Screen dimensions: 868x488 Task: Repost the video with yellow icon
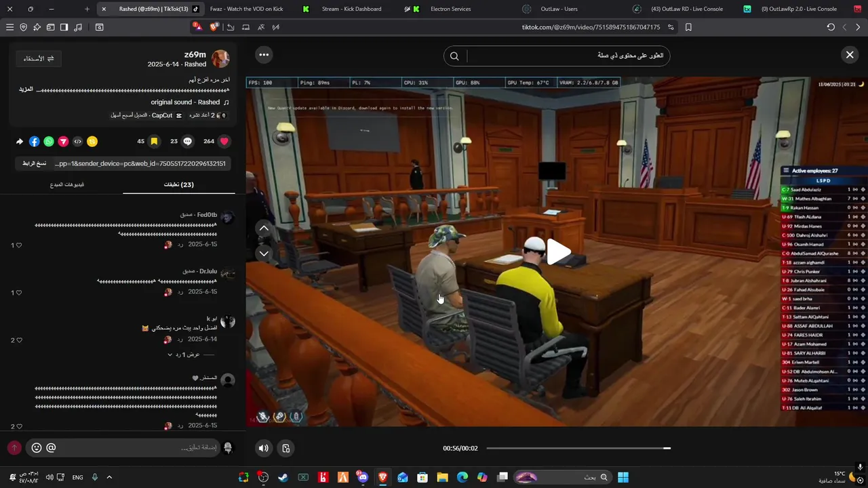pos(92,142)
